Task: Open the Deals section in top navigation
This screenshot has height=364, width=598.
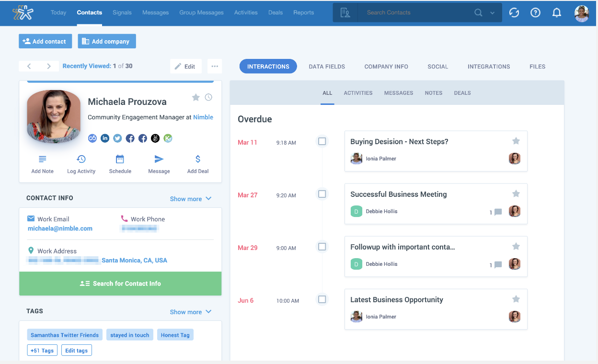Action: click(276, 12)
